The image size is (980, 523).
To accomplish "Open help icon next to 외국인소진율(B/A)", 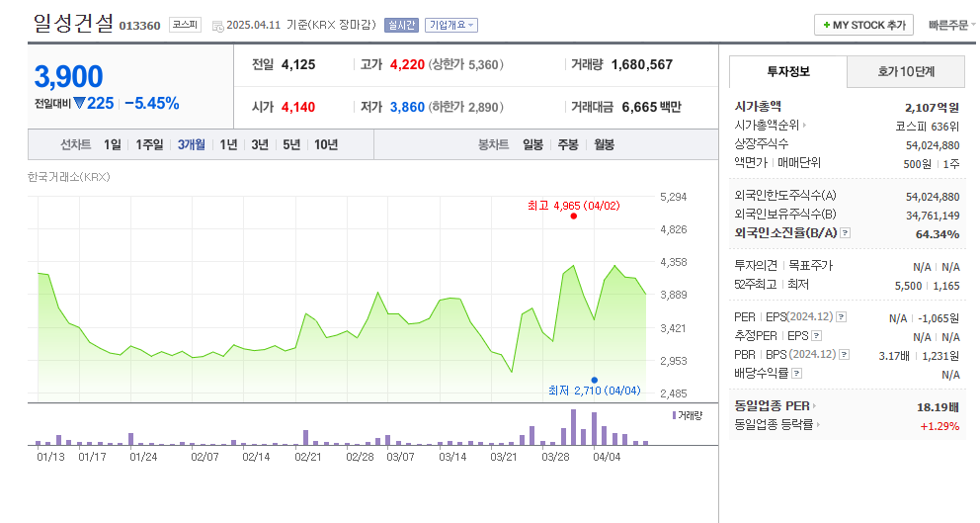I will (x=845, y=232).
